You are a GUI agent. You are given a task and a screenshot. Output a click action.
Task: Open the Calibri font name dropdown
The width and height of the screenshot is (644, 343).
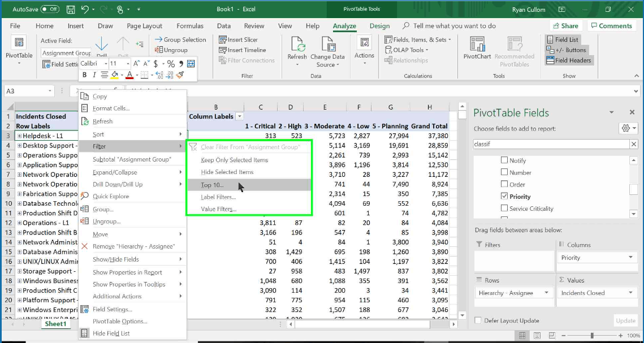[106, 64]
